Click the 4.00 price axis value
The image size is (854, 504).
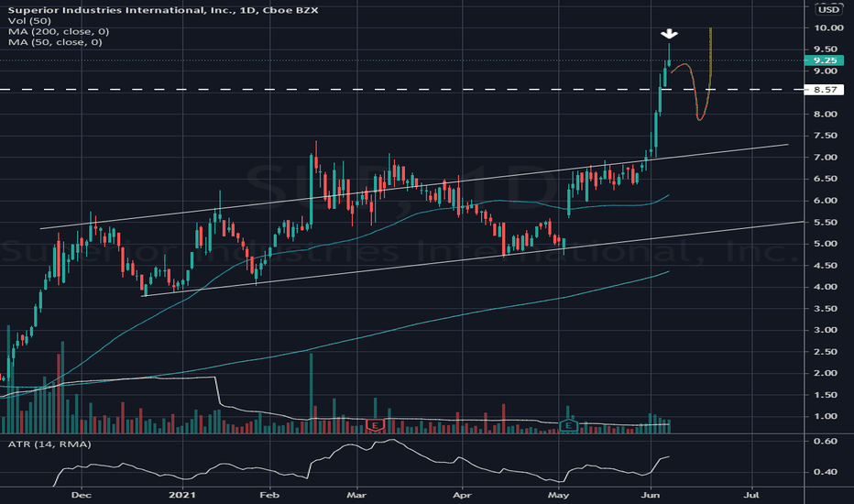click(x=826, y=287)
